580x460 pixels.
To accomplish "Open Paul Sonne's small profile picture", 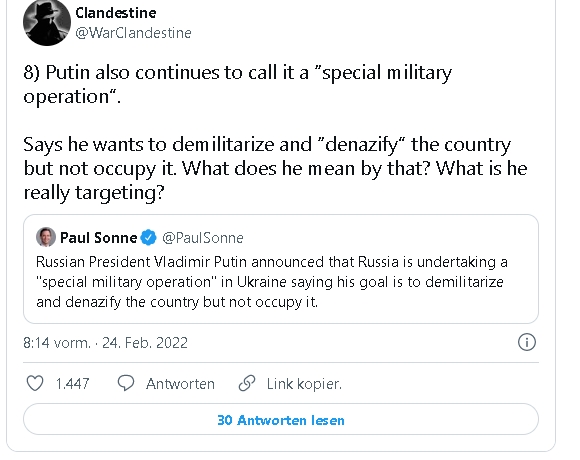I will [46, 237].
